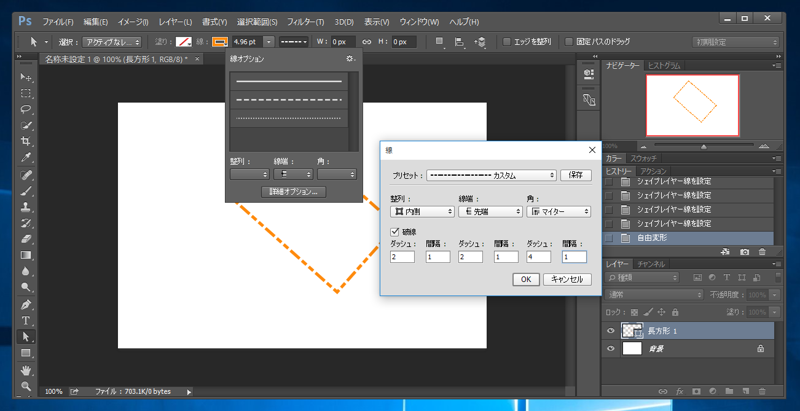Open the 内側 alignment dropdown in the dialog
The height and width of the screenshot is (411, 800).
pos(422,212)
